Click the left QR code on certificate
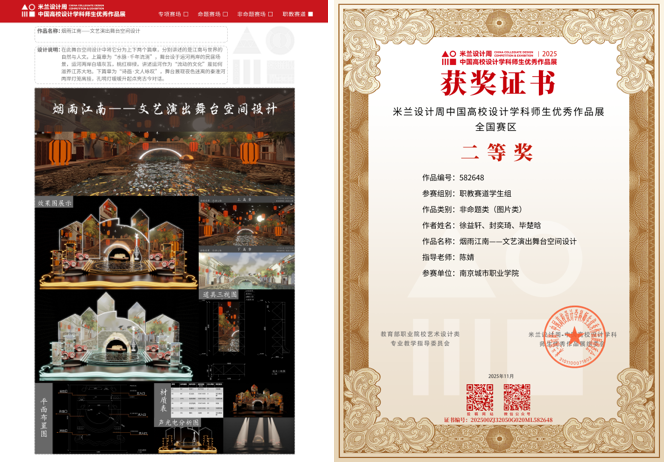This screenshot has height=462, width=664. coord(480,398)
